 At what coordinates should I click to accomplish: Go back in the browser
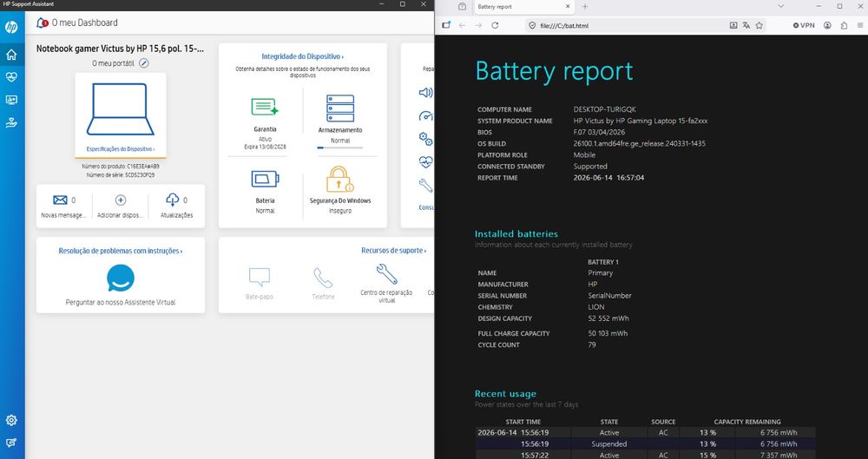tap(463, 25)
